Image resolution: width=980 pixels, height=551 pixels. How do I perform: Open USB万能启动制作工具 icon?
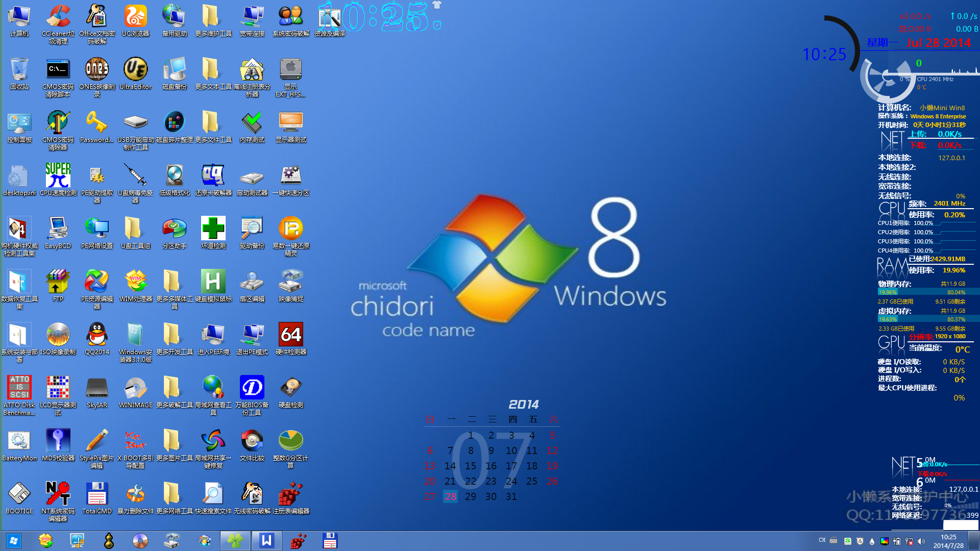tap(136, 130)
